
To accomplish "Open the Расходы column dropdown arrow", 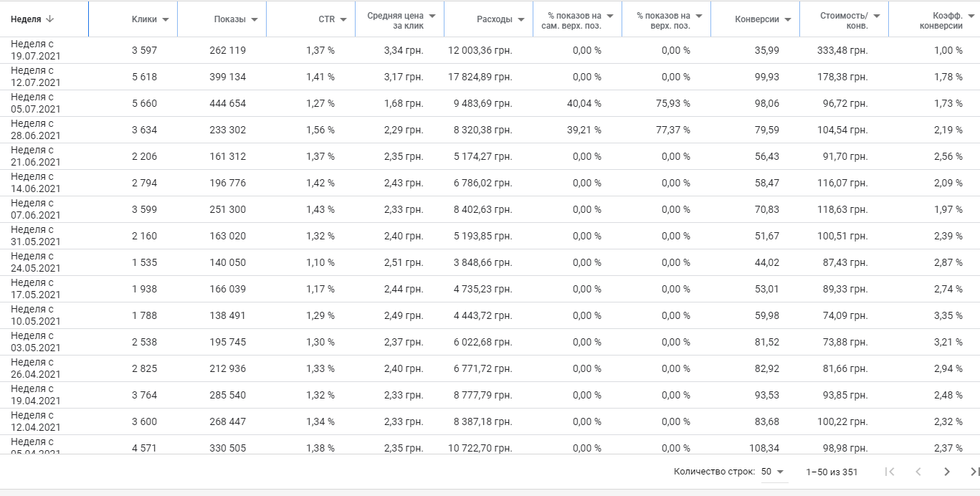I will pyautogui.click(x=521, y=19).
